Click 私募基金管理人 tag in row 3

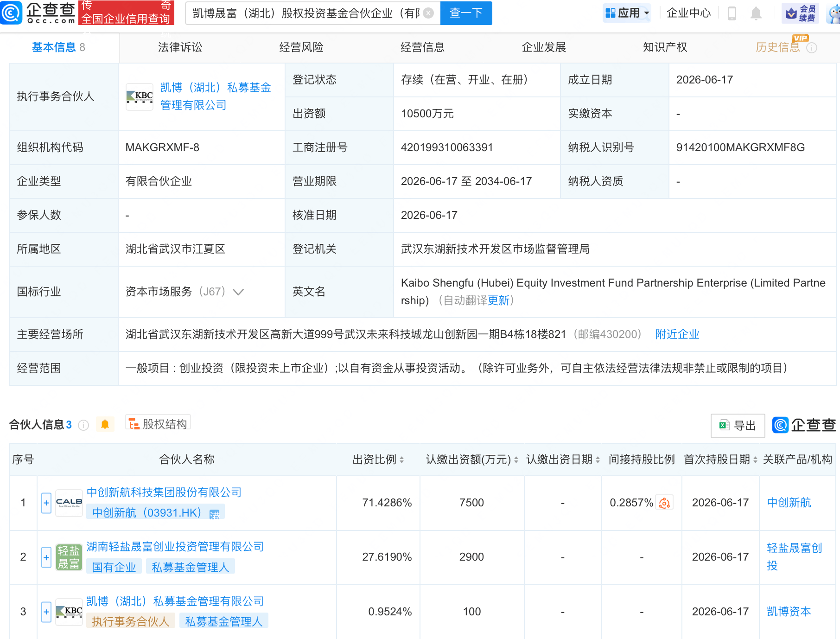pos(224,621)
